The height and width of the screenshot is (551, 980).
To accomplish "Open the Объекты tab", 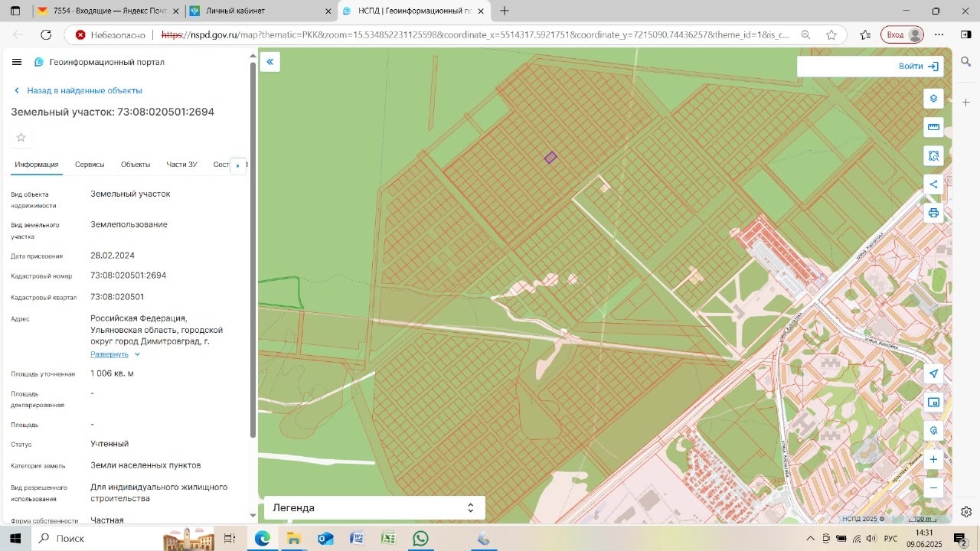I will [x=136, y=165].
